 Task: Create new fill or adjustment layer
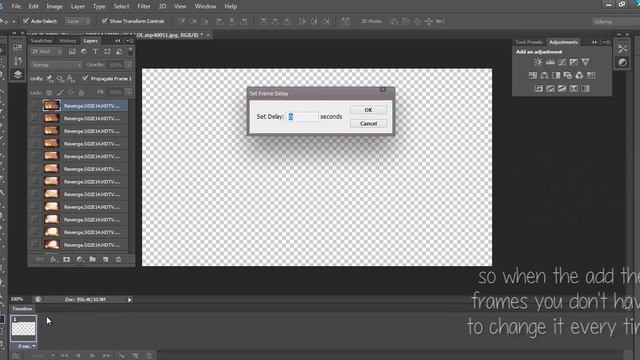[80, 260]
